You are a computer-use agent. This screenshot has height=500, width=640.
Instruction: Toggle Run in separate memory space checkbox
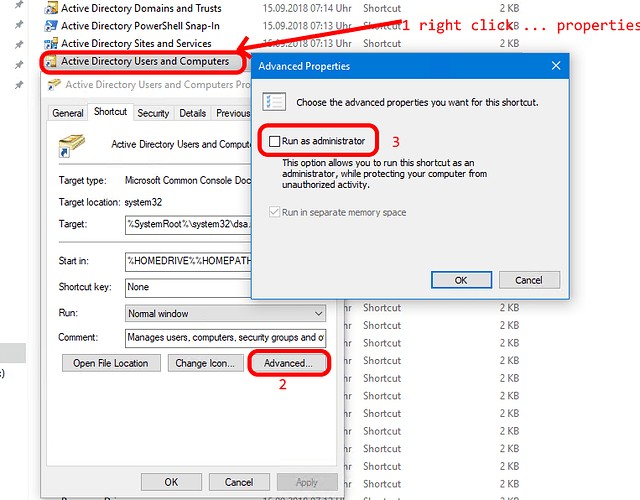[x=274, y=212]
